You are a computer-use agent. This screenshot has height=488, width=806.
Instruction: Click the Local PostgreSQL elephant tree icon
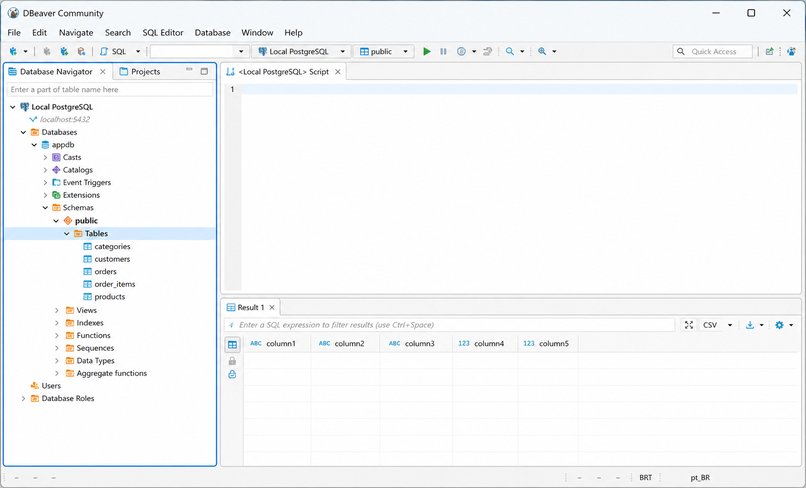[24, 107]
